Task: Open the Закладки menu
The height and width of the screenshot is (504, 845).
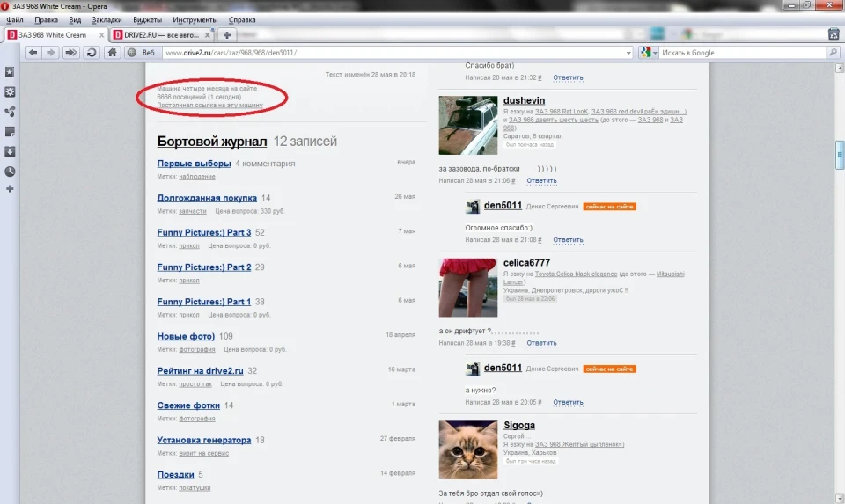Action: 107,20
